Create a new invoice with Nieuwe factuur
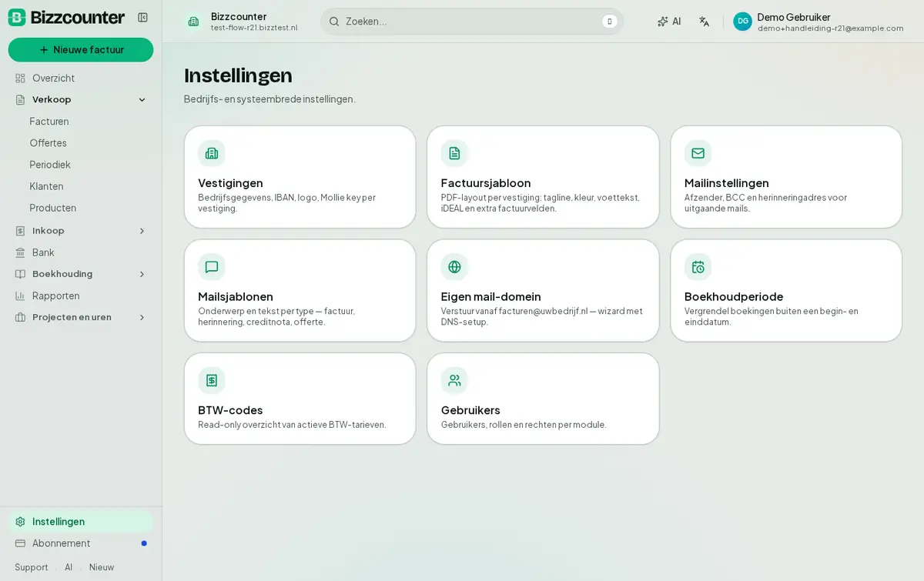 [81, 49]
